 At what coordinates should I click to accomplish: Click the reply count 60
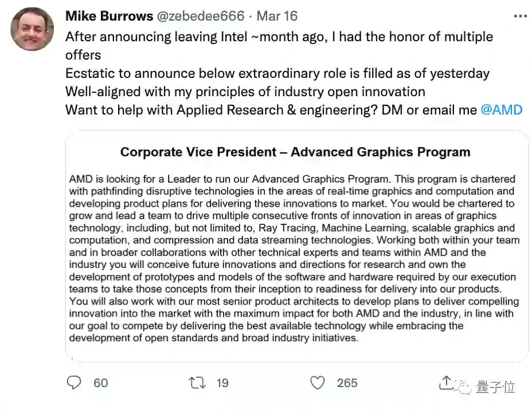[x=101, y=383]
